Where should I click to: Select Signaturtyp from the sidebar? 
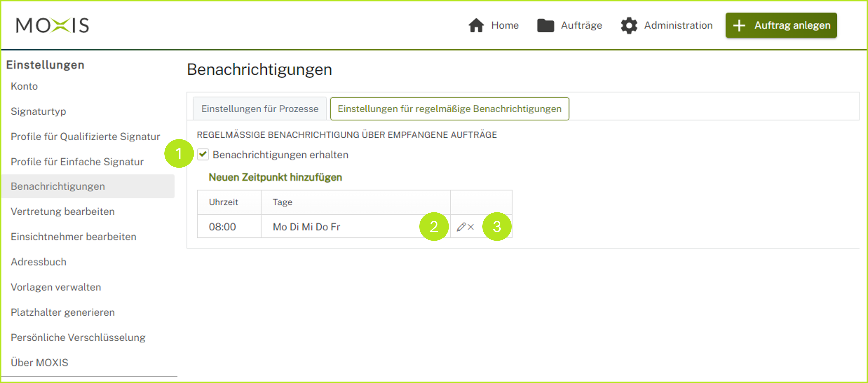pyautogui.click(x=38, y=111)
